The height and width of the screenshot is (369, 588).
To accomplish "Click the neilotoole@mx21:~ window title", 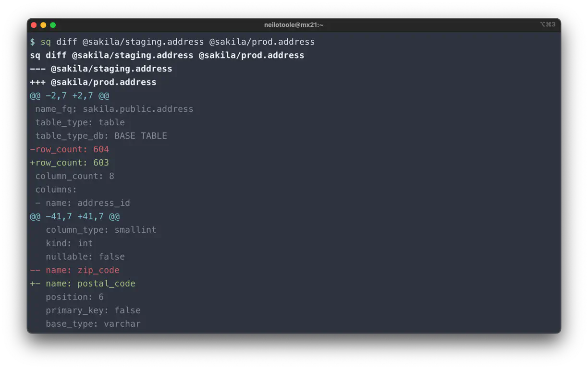I will coord(294,25).
